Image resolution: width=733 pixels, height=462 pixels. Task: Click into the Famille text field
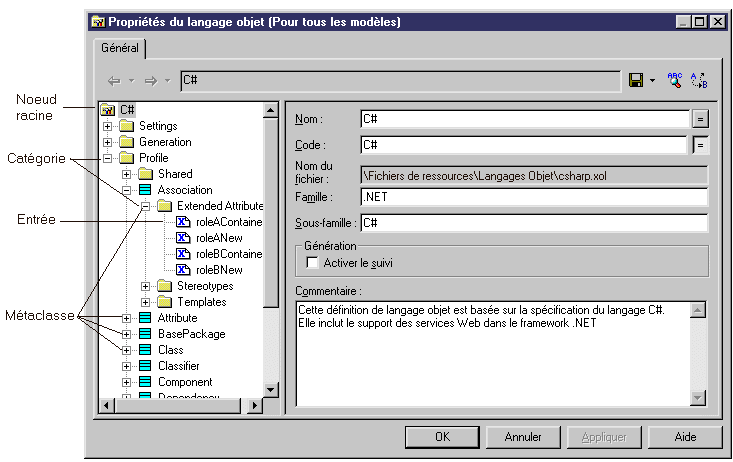[x=533, y=196]
